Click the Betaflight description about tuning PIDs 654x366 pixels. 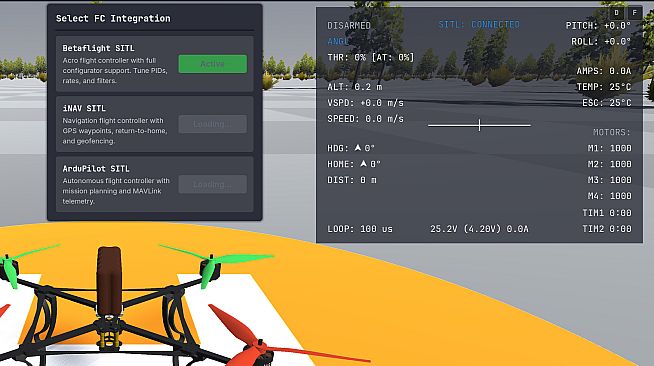coord(115,70)
